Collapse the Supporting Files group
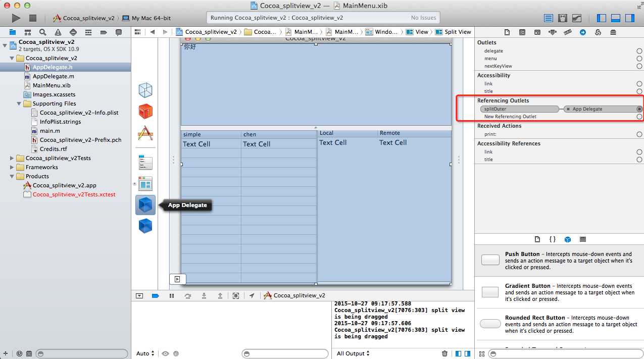 pyautogui.click(x=19, y=104)
